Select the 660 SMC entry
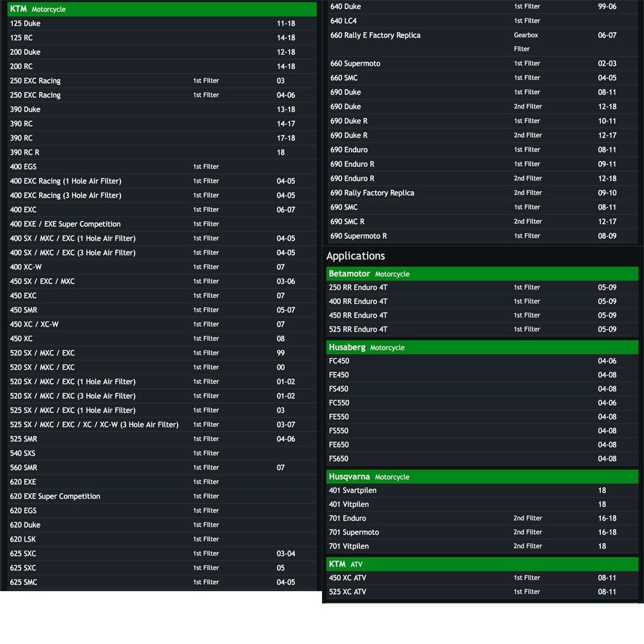644x644 pixels. click(x=482, y=78)
